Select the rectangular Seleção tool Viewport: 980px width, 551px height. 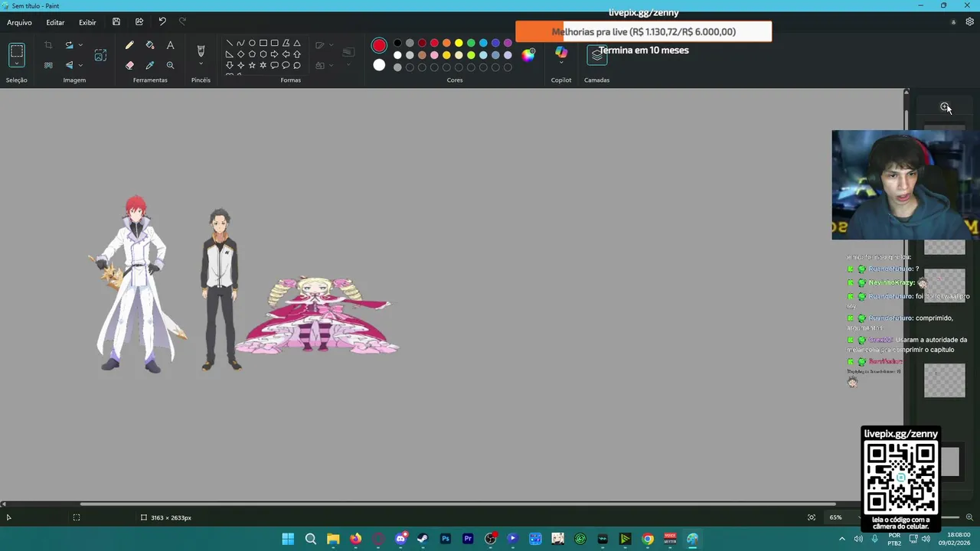tap(17, 51)
